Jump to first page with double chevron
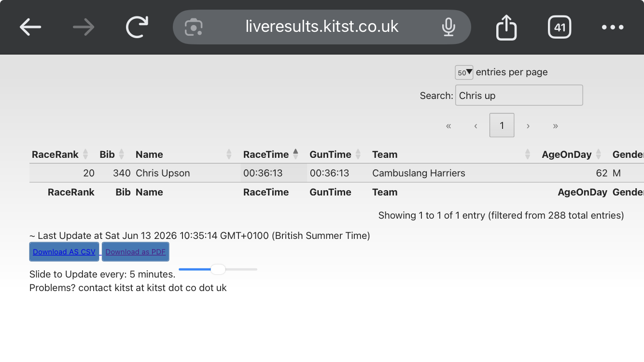The height and width of the screenshot is (362, 644). (448, 126)
